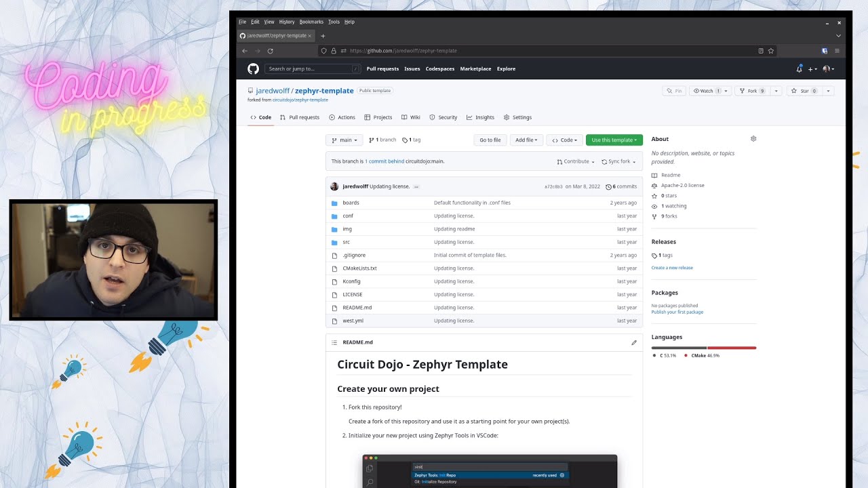Screen dimensions: 868x488
Task: Switch to the Actions tab
Action: point(342,117)
